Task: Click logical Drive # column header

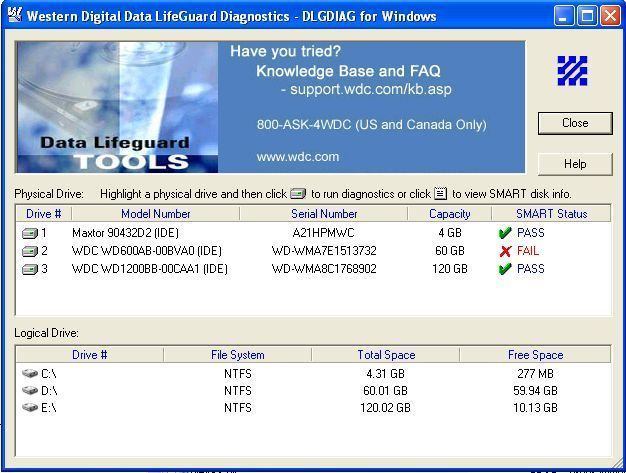Action: click(89, 355)
